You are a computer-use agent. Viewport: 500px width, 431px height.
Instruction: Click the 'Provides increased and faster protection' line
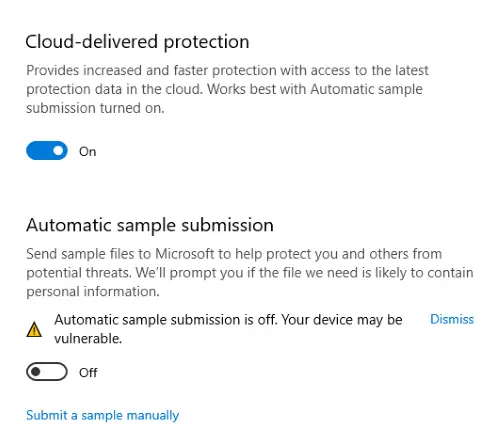[x=227, y=71]
